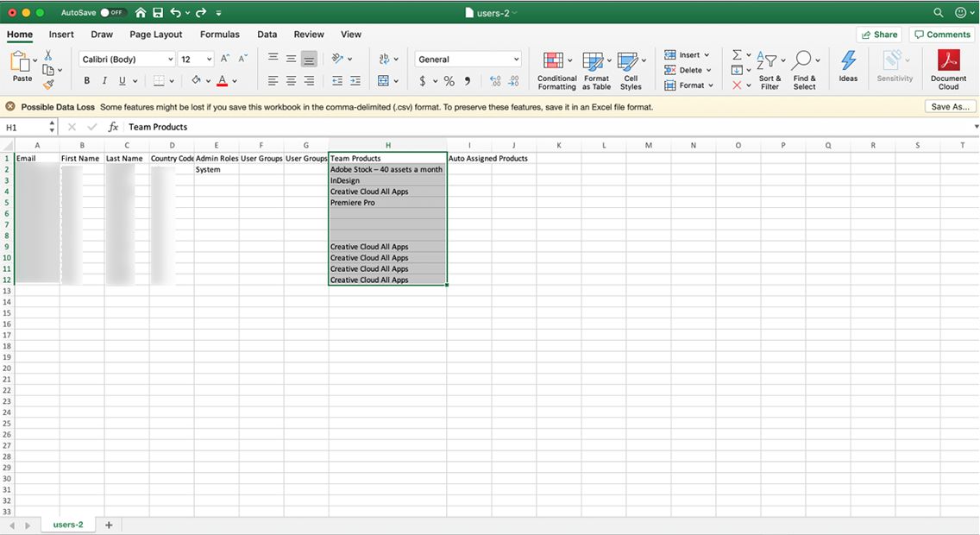Click the Wrap Text icon
Image resolution: width=980 pixels, height=535 pixels.
(384, 59)
